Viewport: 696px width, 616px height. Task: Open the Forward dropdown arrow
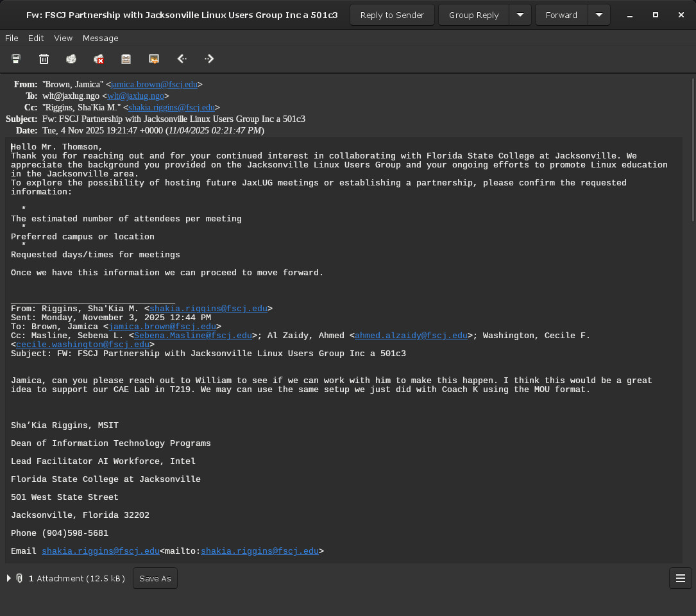(599, 15)
